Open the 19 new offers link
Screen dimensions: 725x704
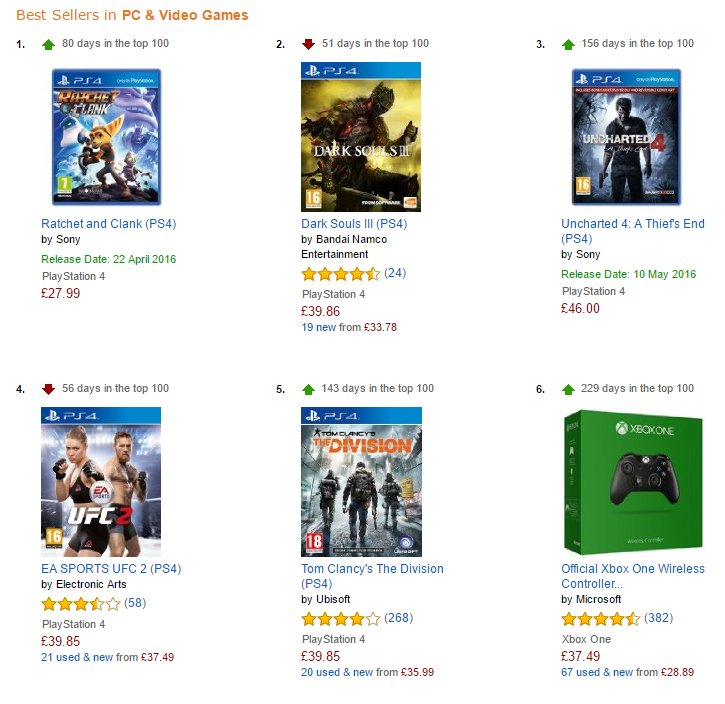[x=319, y=327]
